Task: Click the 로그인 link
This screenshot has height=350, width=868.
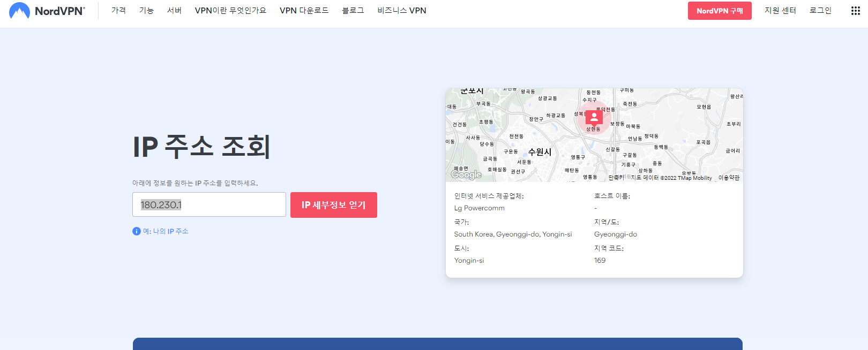Action: point(820,11)
